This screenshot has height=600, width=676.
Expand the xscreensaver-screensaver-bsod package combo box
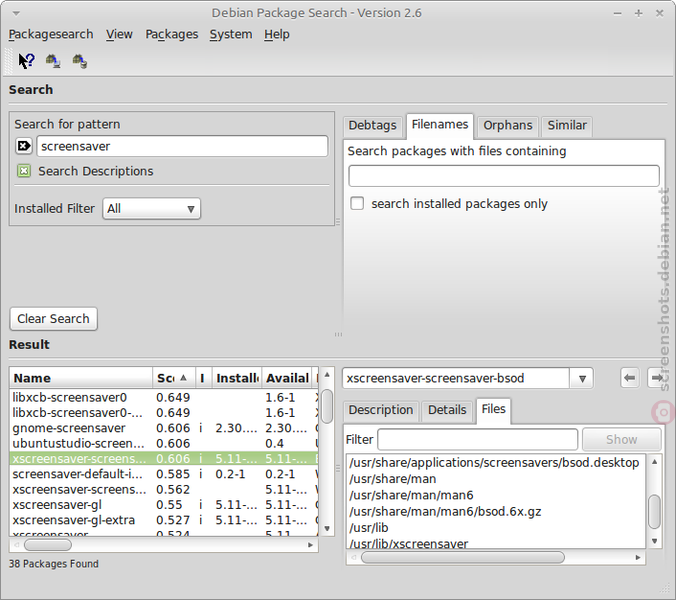(x=582, y=378)
